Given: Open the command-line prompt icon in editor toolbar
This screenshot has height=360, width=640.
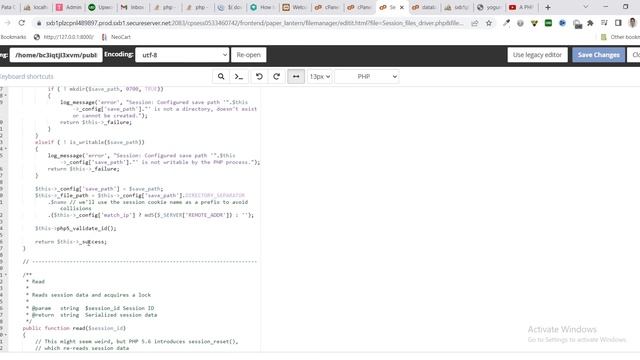Looking at the screenshot, I should click(239, 76).
